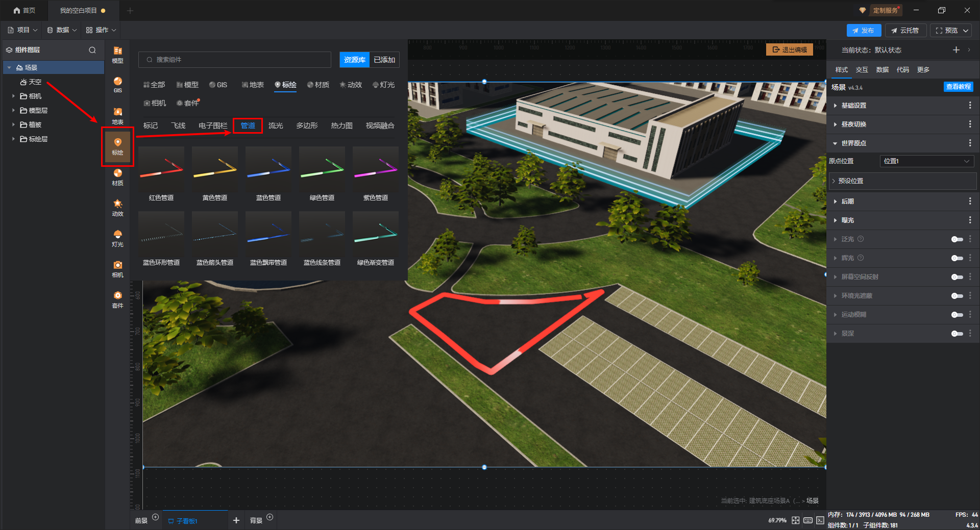This screenshot has width=980, height=530.
Task: Click the 发布 publish button
Action: coord(864,31)
